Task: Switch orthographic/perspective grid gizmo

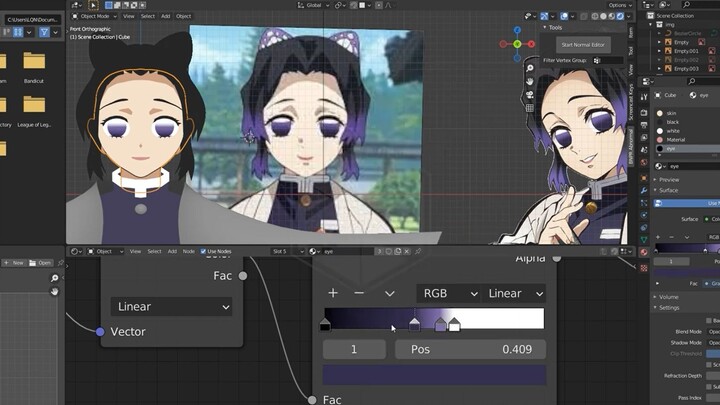Action: [x=530, y=108]
